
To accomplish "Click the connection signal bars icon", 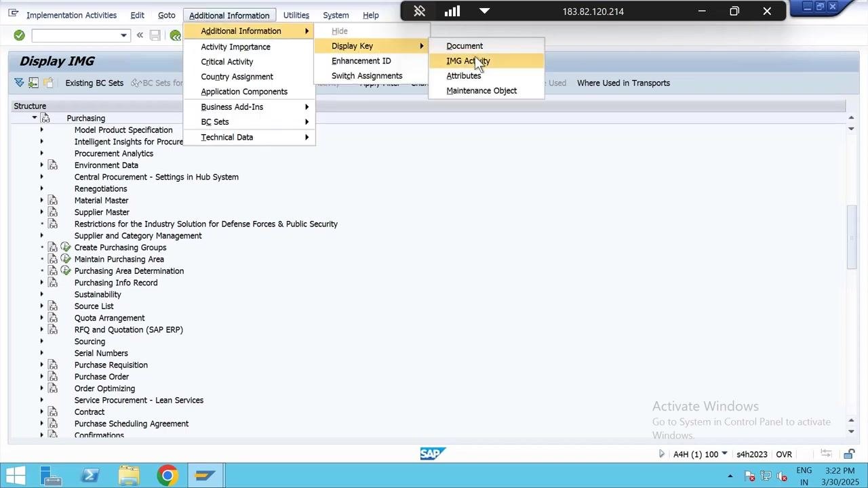I will 452,11.
